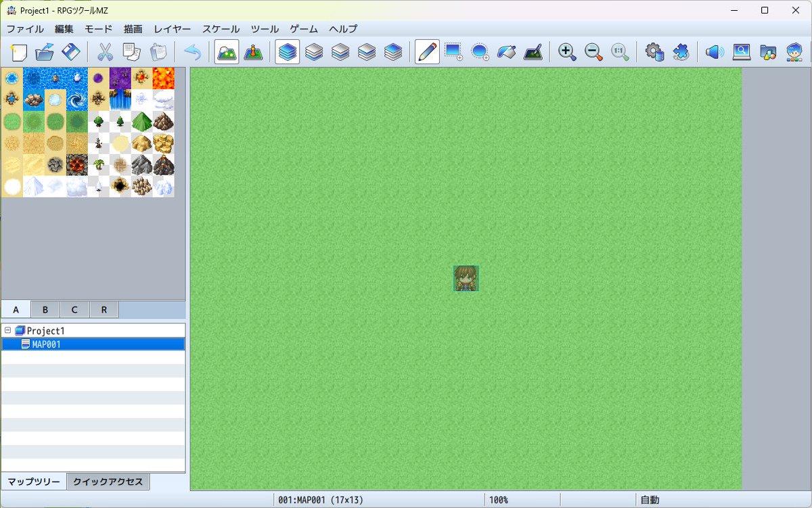812x508 pixels.
Task: Click the 100% zoom status text
Action: tap(499, 500)
